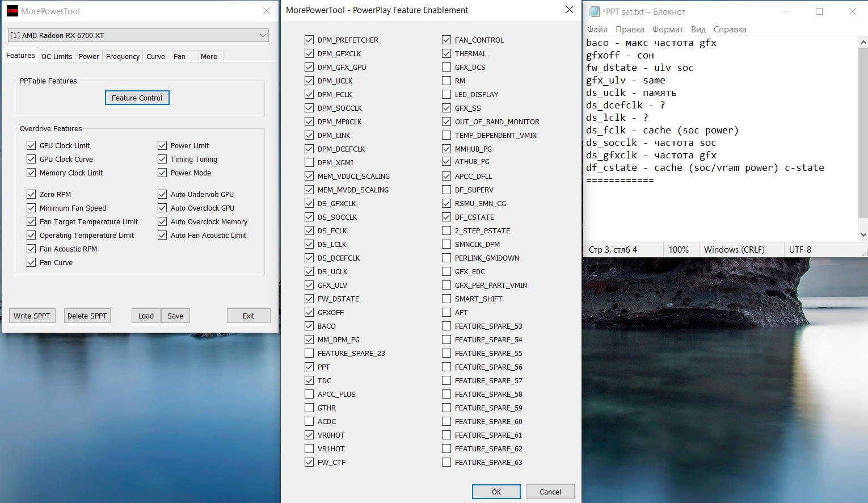
Task: Open the Формат menu in Notepad
Action: 668,30
